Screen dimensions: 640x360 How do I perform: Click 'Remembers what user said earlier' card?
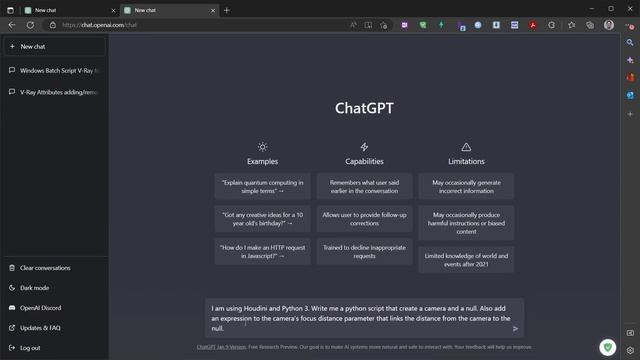[364, 187]
